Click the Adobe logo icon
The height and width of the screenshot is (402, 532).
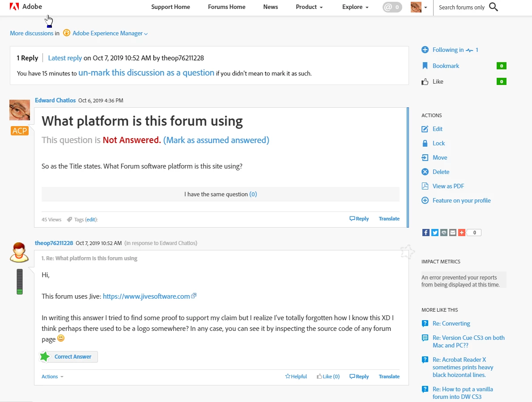point(14,6)
